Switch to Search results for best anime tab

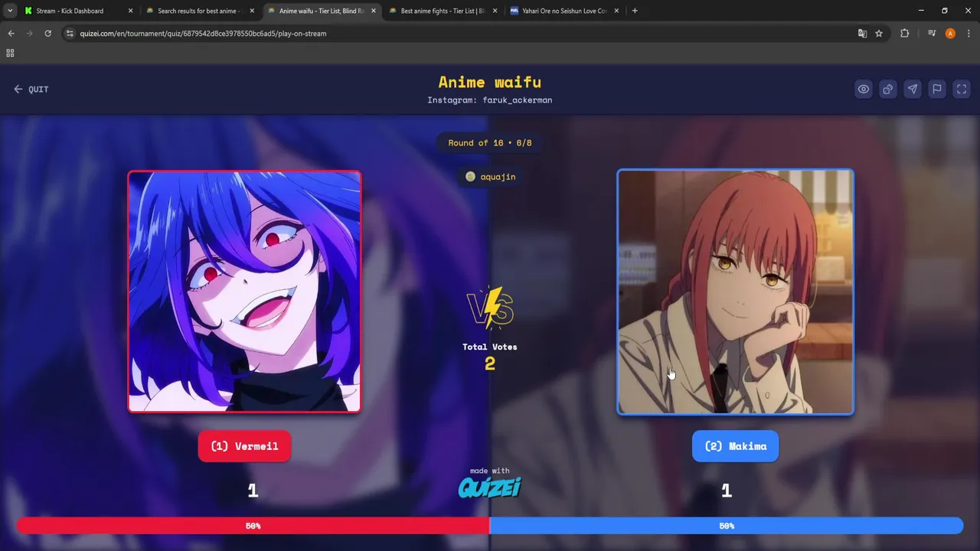pos(199,11)
